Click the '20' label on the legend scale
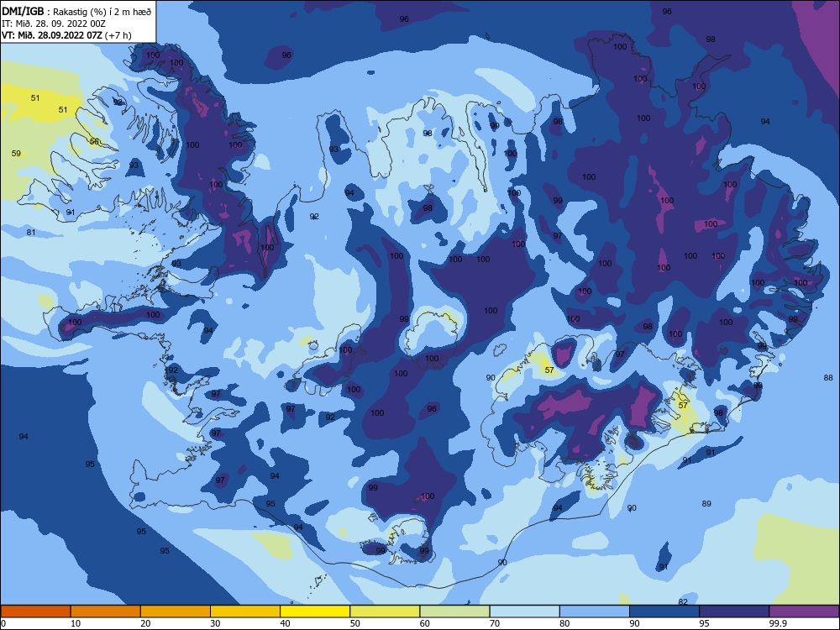This screenshot has width=840, height=630. (x=145, y=623)
